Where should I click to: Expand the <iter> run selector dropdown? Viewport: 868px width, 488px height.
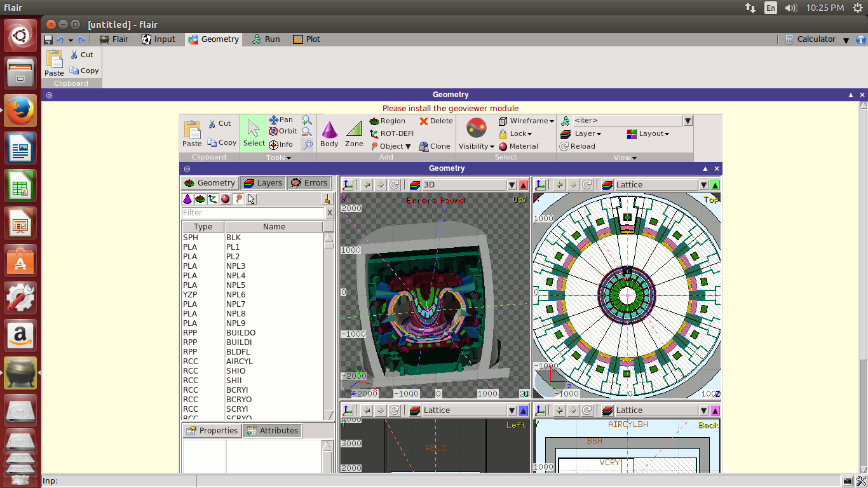(x=688, y=121)
